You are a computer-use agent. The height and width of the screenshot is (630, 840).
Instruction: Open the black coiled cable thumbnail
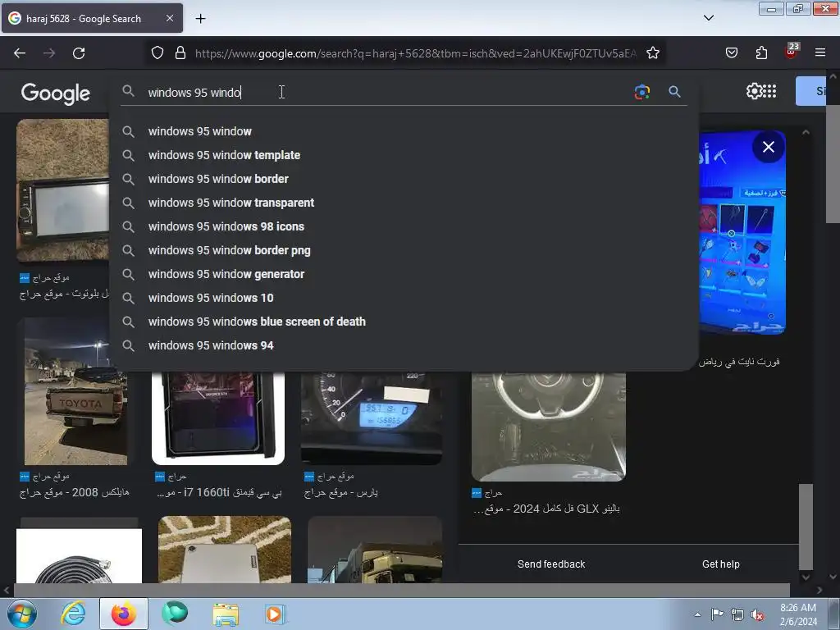click(x=80, y=555)
